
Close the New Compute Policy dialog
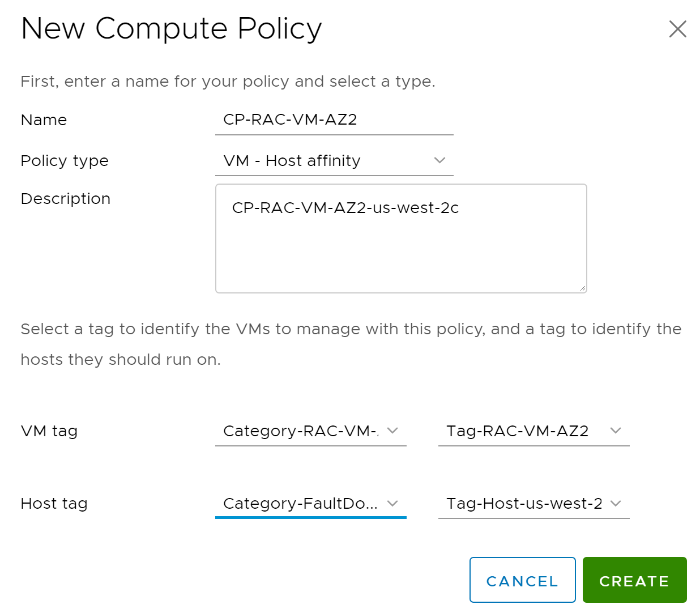[677, 29]
